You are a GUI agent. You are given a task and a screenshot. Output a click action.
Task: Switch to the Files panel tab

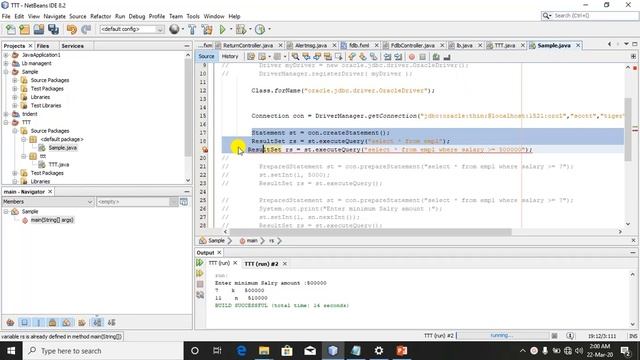(42, 46)
